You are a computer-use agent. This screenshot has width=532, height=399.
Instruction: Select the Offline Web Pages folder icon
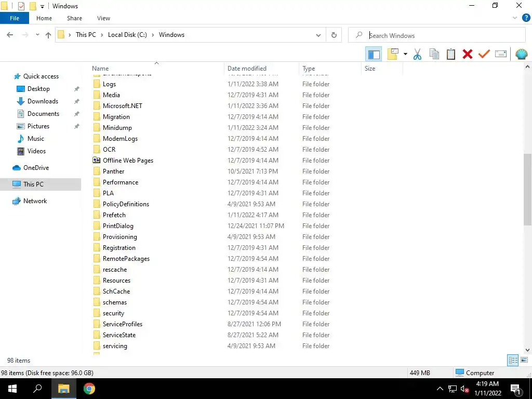[x=97, y=160]
